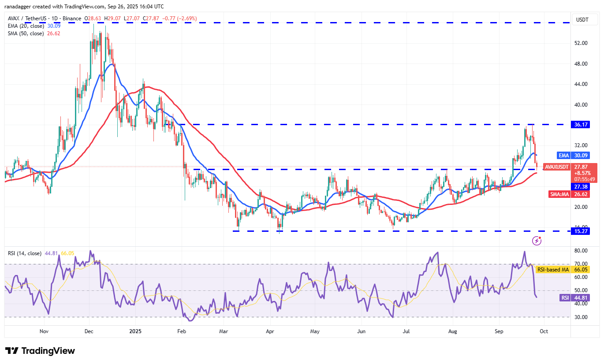The image size is (604, 364).
Task: Open the SMA (50, close) indicator legend
Action: point(25,33)
